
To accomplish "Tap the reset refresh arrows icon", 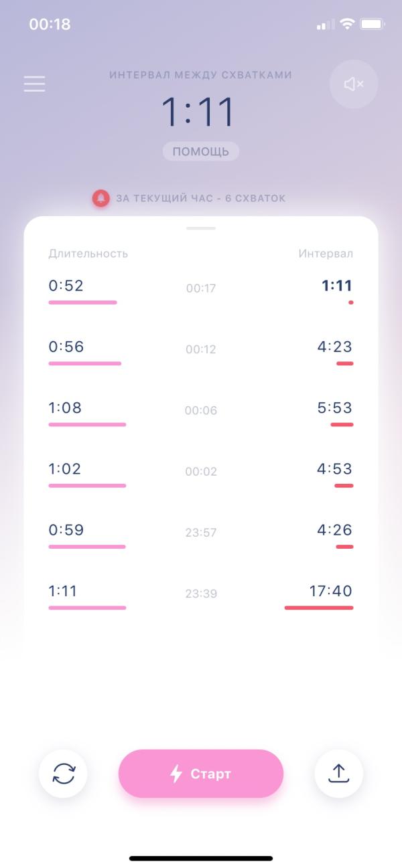I will pyautogui.click(x=64, y=774).
